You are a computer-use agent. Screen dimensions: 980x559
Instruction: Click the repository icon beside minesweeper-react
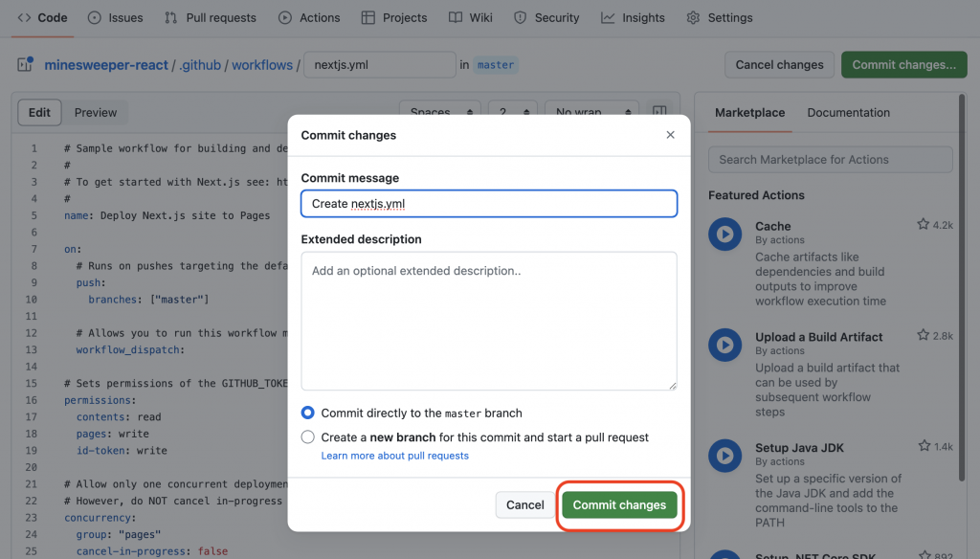pyautogui.click(x=26, y=65)
